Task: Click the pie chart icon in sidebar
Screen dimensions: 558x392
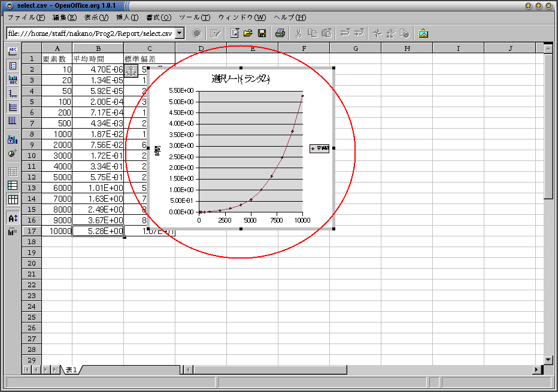Action: click(13, 154)
